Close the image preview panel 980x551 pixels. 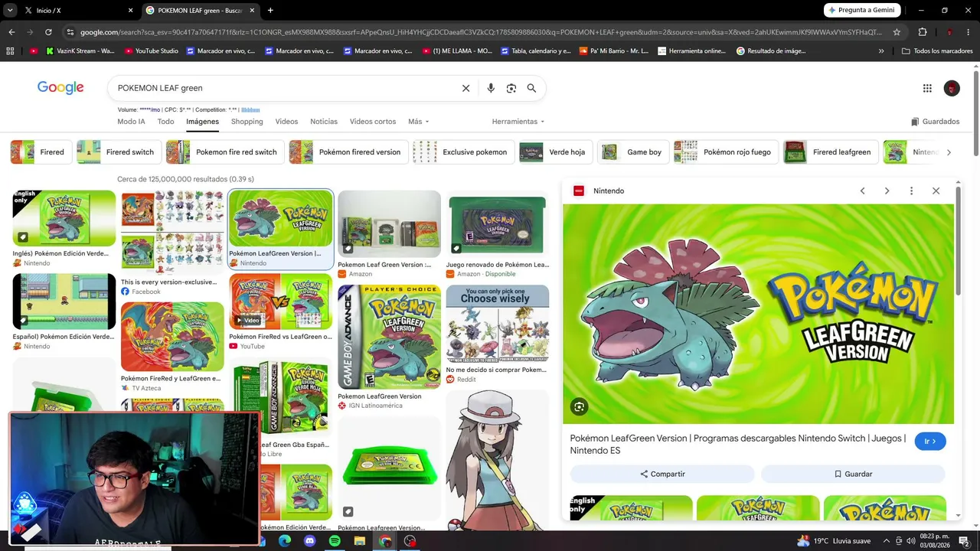coord(936,191)
